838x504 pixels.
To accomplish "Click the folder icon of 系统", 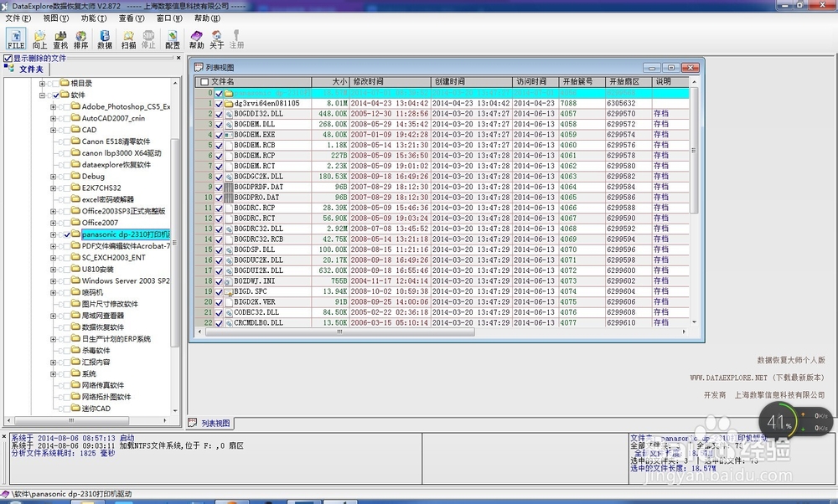I will point(76,373).
